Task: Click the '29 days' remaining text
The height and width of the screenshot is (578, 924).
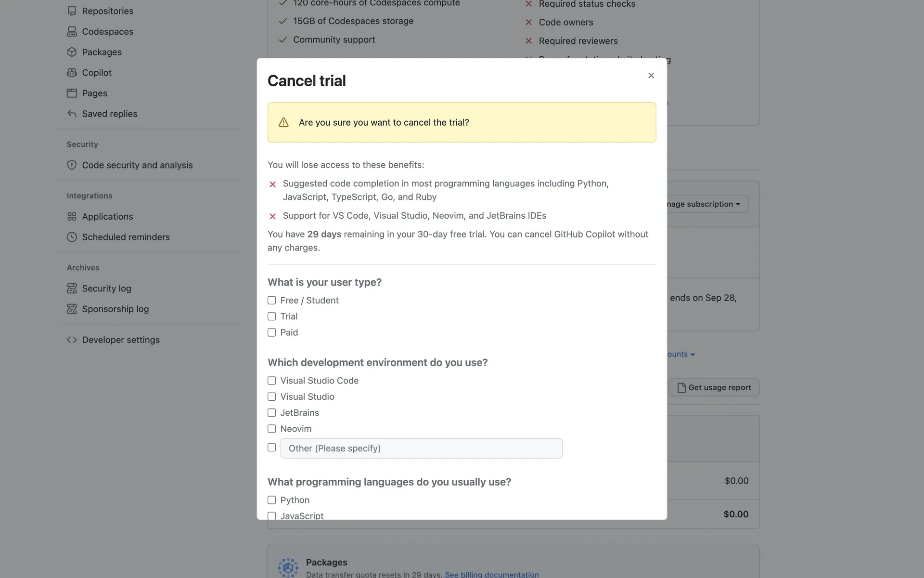Action: point(324,235)
